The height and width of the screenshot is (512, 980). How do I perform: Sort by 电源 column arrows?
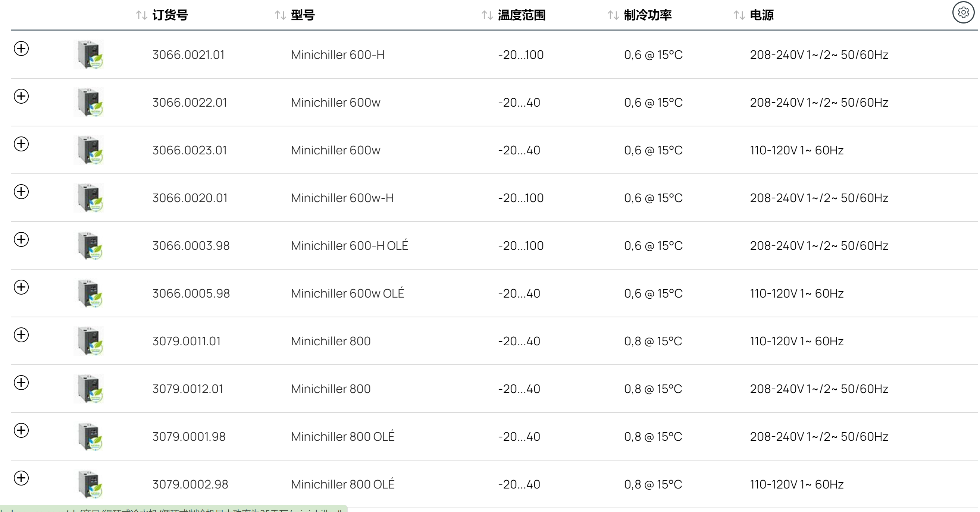click(739, 15)
